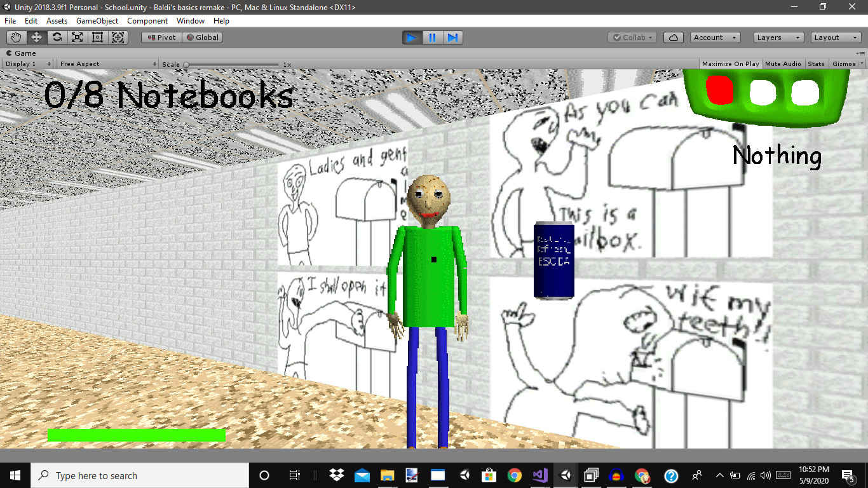
Task: Open the GameObject menu
Action: 97,21
